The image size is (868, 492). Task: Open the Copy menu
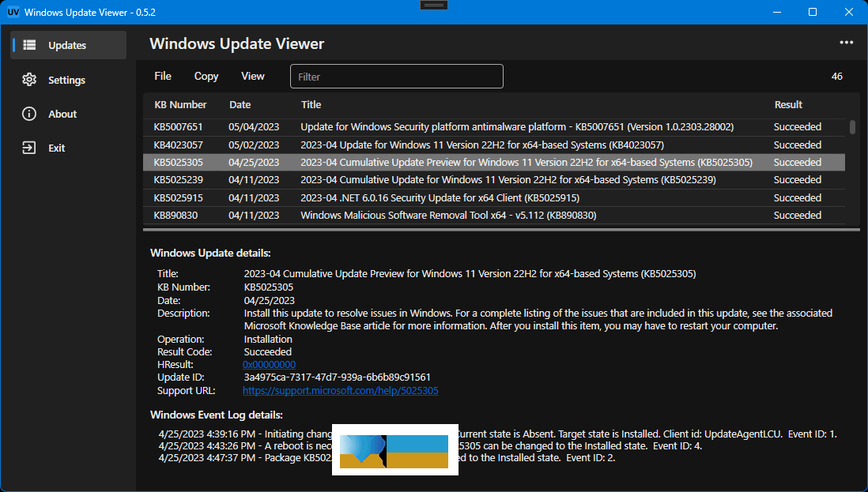(x=206, y=77)
